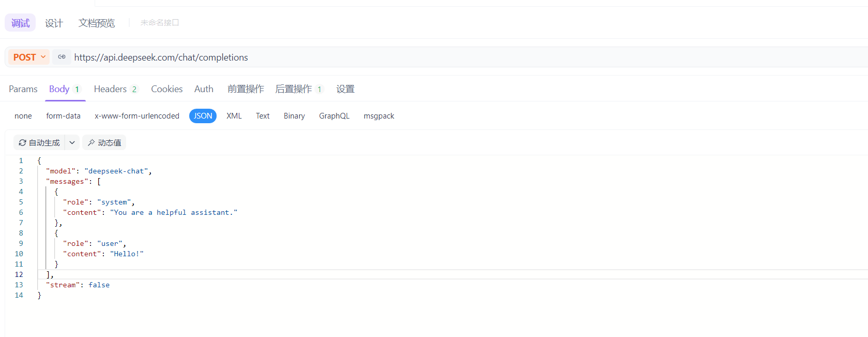Switch to the 调试 tab
Screen dimensions: 868x337
point(20,23)
